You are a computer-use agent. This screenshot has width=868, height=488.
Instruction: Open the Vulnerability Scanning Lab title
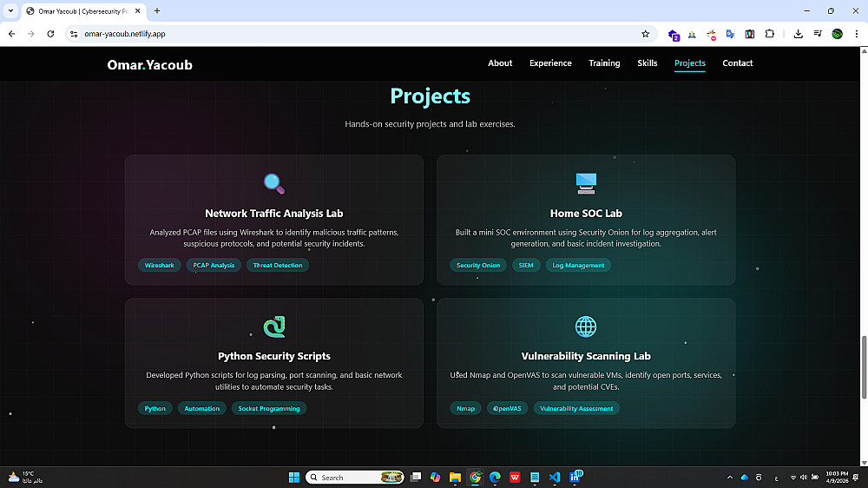(586, 356)
